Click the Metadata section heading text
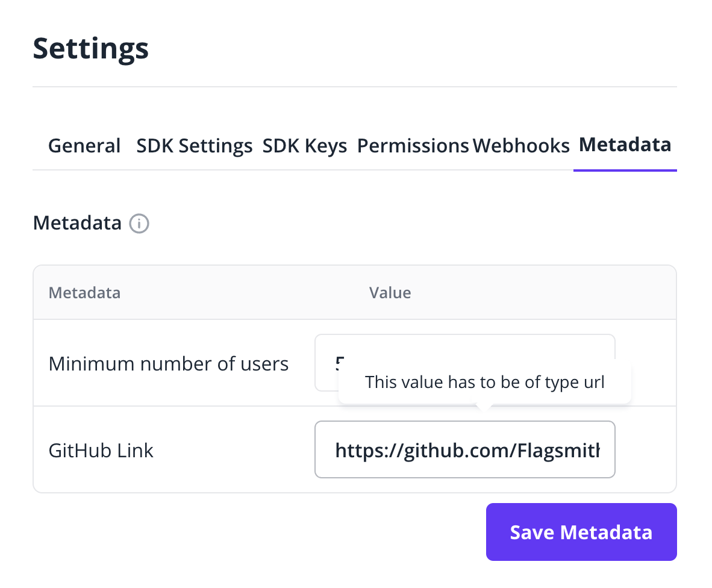 click(77, 223)
